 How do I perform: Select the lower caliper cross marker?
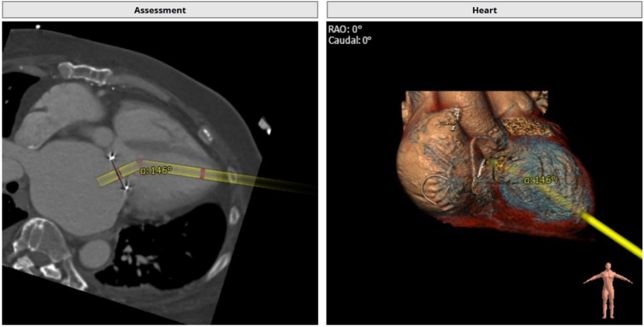pyautogui.click(x=126, y=189)
